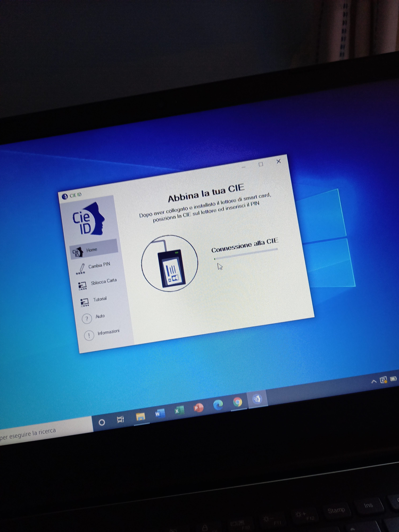Open the Home section in CIE ID sidebar
This screenshot has height=532, width=399.
coord(94,249)
